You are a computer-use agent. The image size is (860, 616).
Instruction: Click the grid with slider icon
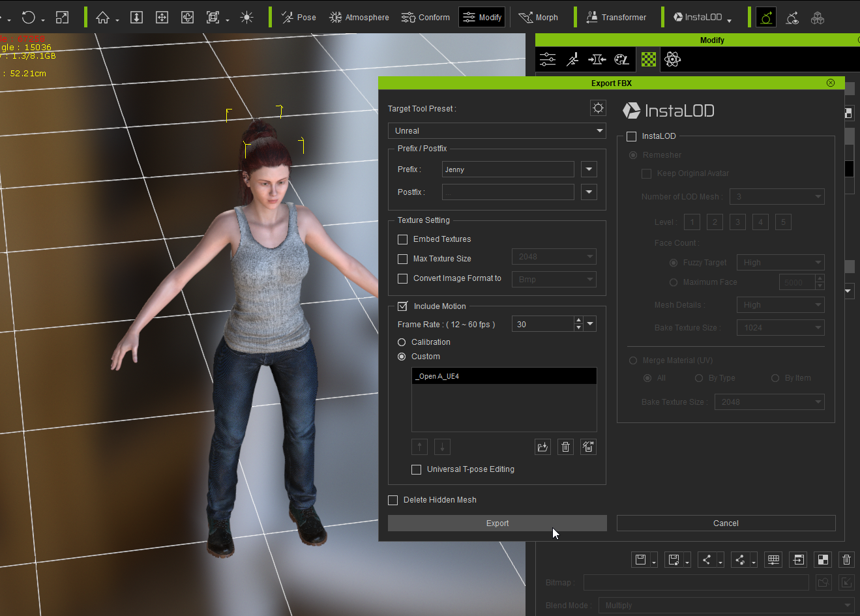[x=773, y=560]
